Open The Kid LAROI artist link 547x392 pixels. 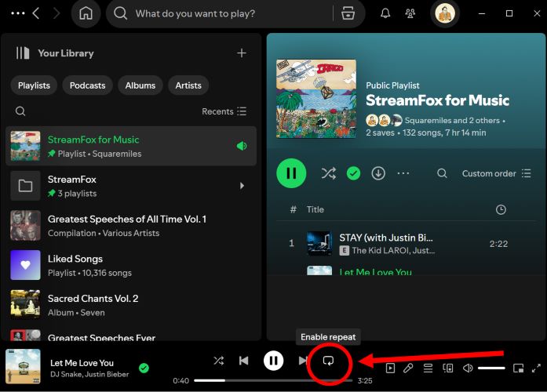tap(381, 251)
